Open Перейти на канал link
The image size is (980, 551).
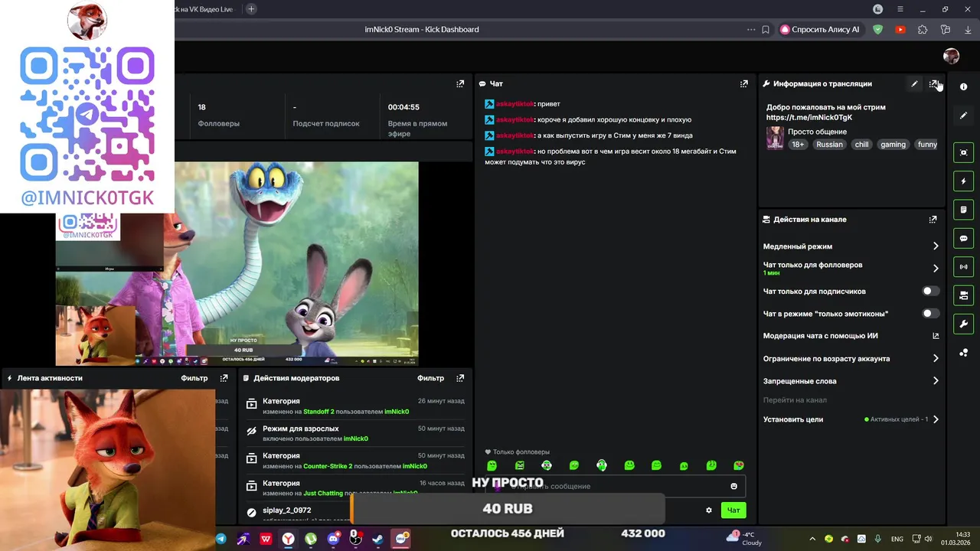tap(795, 400)
